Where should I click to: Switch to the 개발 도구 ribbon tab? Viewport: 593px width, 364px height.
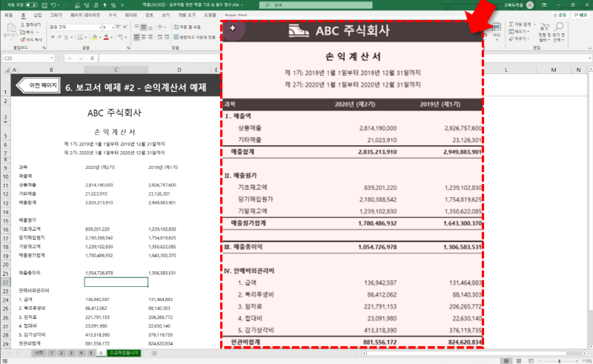coord(187,15)
